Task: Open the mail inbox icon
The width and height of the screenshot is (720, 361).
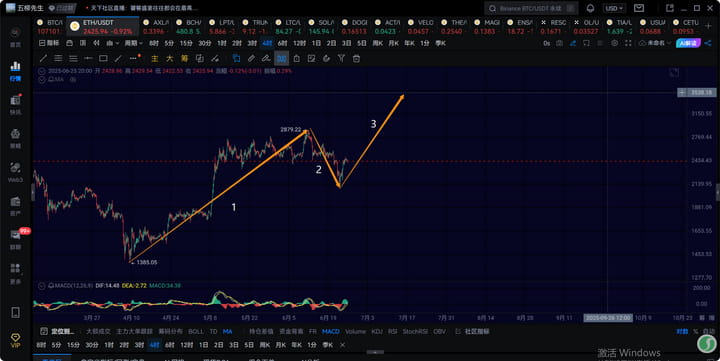Action: point(639,8)
